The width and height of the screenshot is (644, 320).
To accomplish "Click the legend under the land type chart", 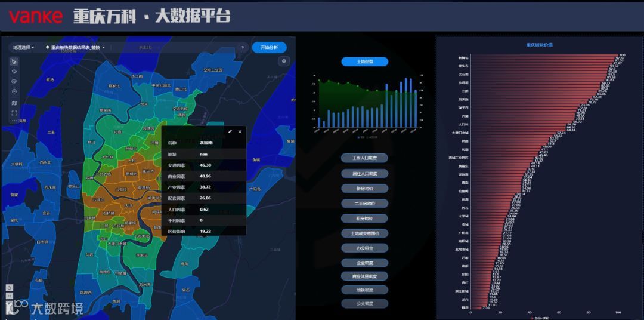I will click(x=367, y=137).
